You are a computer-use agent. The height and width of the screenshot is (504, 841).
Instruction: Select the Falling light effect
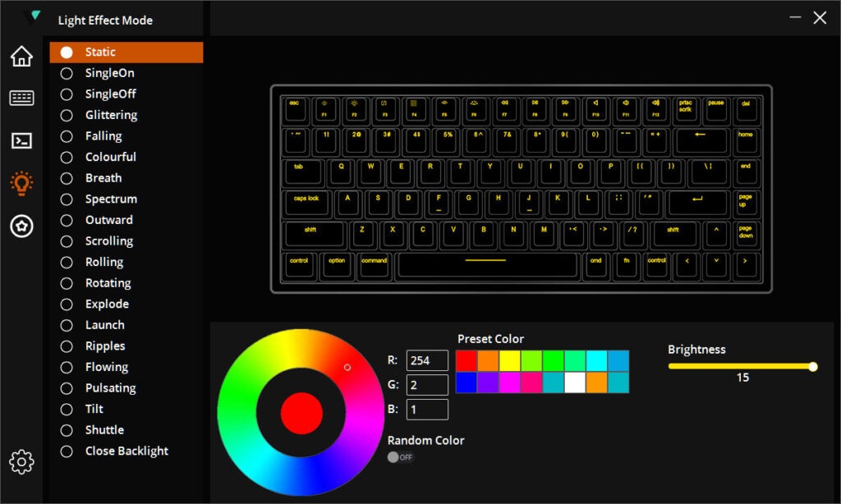point(126,136)
